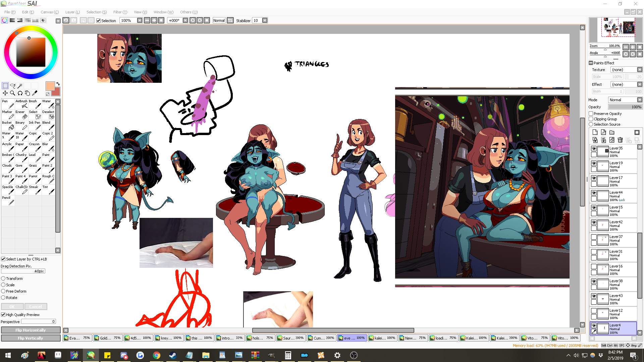Enable the Preserve Opacity checkbox
Viewport: 644px width, 362px height.
tap(591, 114)
